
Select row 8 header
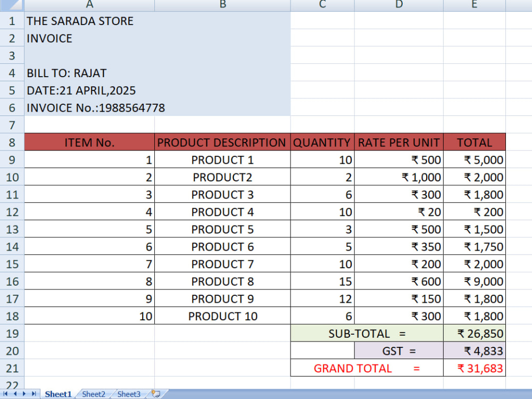[x=12, y=142]
